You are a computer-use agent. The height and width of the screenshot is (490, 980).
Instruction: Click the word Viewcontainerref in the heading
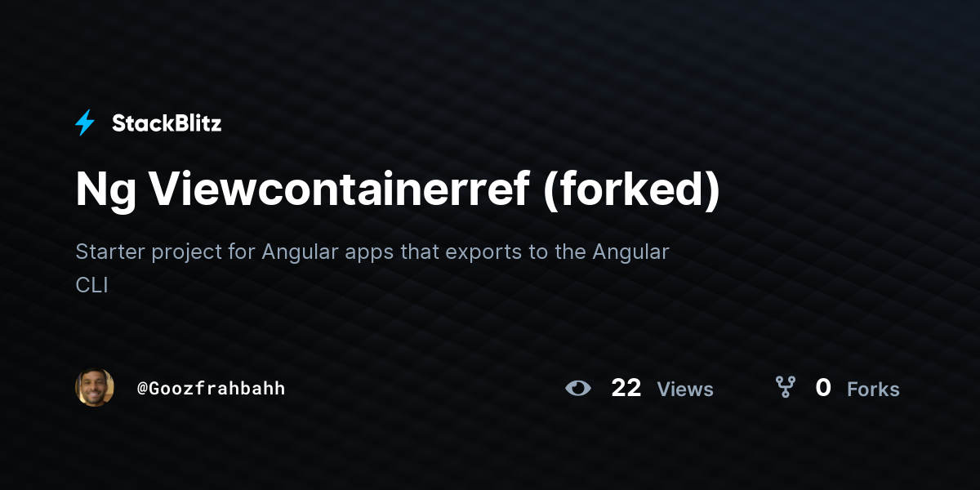(337, 189)
